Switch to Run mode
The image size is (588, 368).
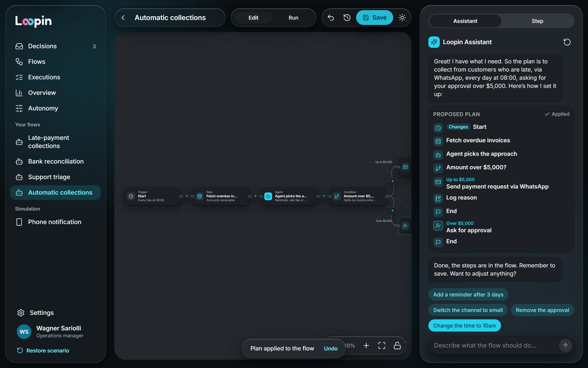coord(293,18)
